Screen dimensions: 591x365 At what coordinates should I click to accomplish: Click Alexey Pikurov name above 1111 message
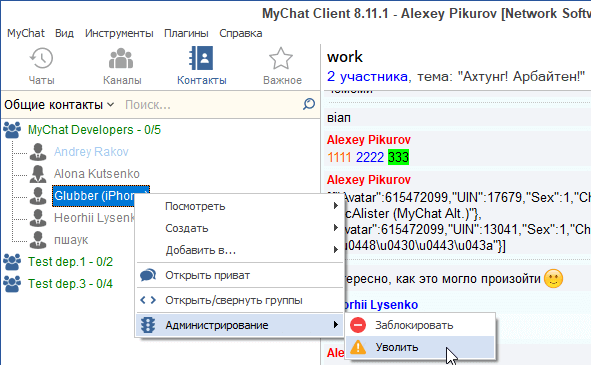[x=369, y=140]
